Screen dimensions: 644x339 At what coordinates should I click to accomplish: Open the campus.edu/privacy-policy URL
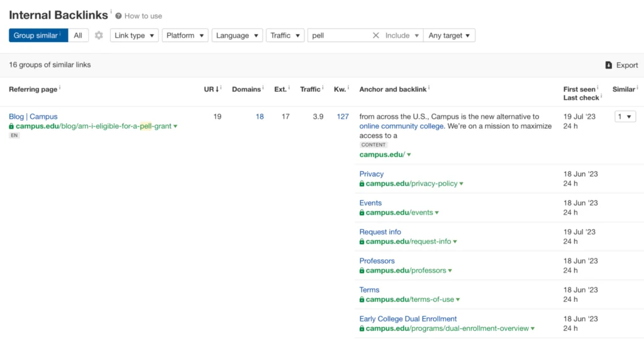coord(411,184)
